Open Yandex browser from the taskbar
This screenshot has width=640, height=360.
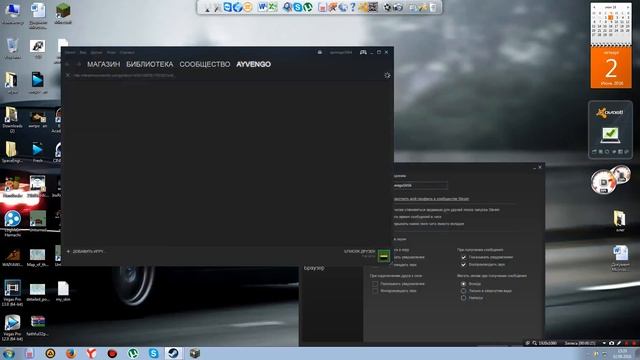[91, 353]
